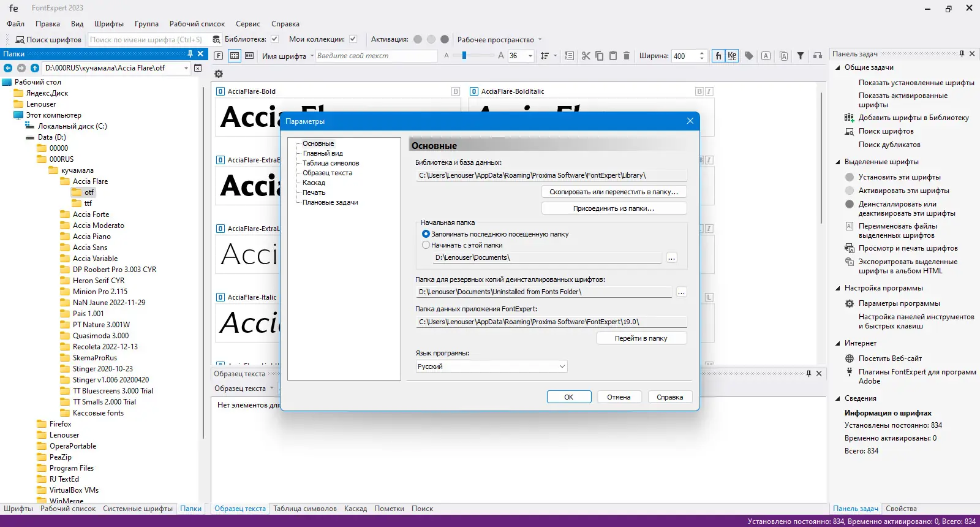
Task: Click the large 'A' at the size slider's right end
Action: 501,56
